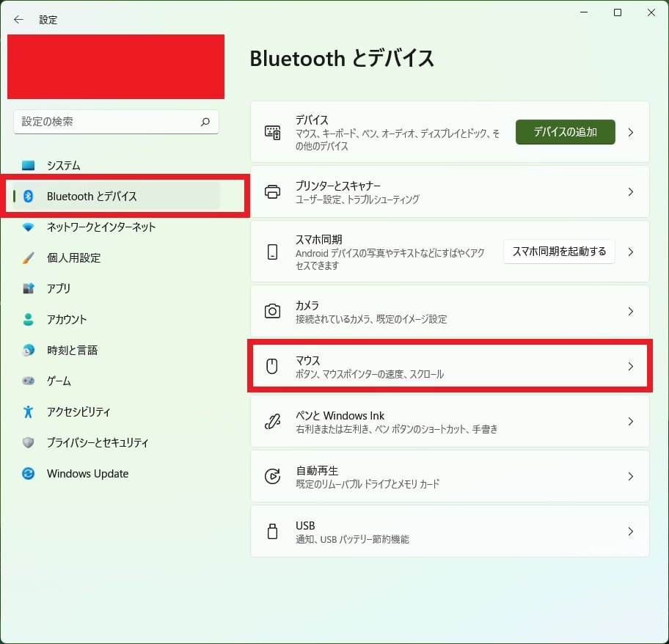Click the 右利きまたは左利き description text
The height and width of the screenshot is (644, 669).
(396, 429)
